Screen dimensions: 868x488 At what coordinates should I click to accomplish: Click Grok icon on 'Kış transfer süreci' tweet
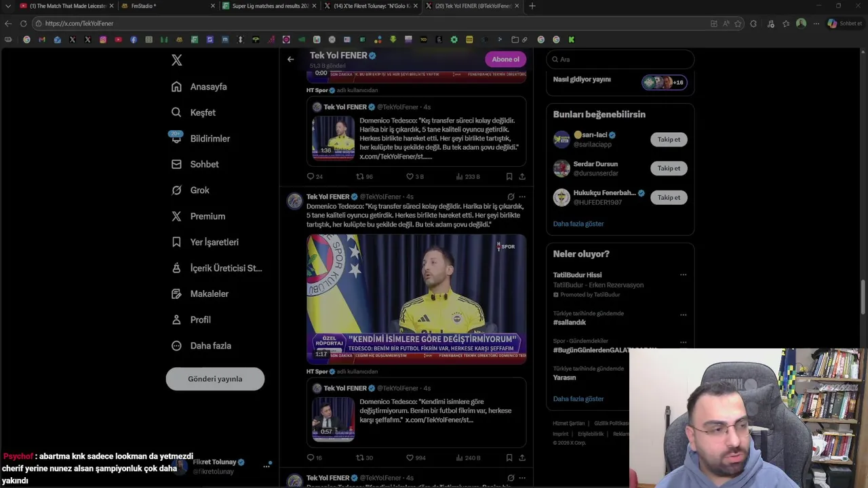(x=511, y=197)
